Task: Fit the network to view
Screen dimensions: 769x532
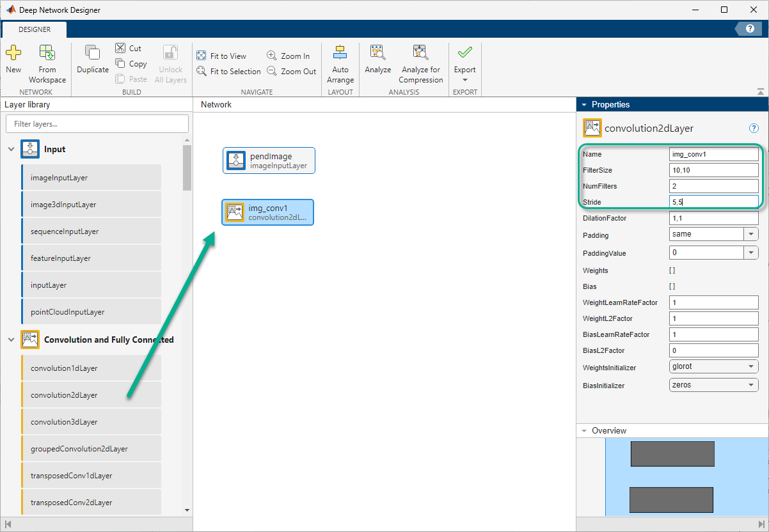Action: pyautogui.click(x=221, y=56)
